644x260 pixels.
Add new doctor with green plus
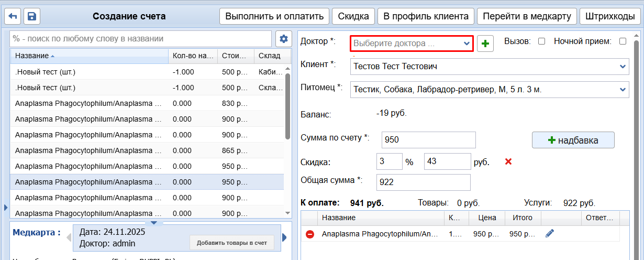click(486, 44)
